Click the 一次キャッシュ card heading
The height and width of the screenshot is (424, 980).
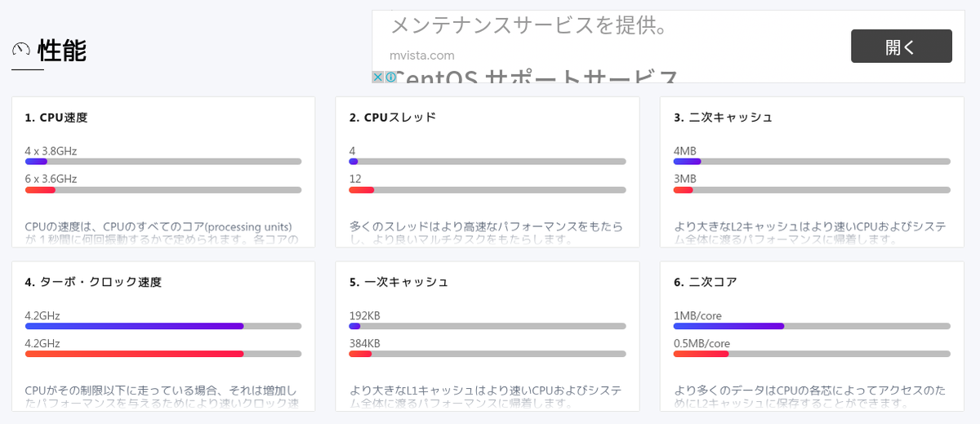pos(399,282)
